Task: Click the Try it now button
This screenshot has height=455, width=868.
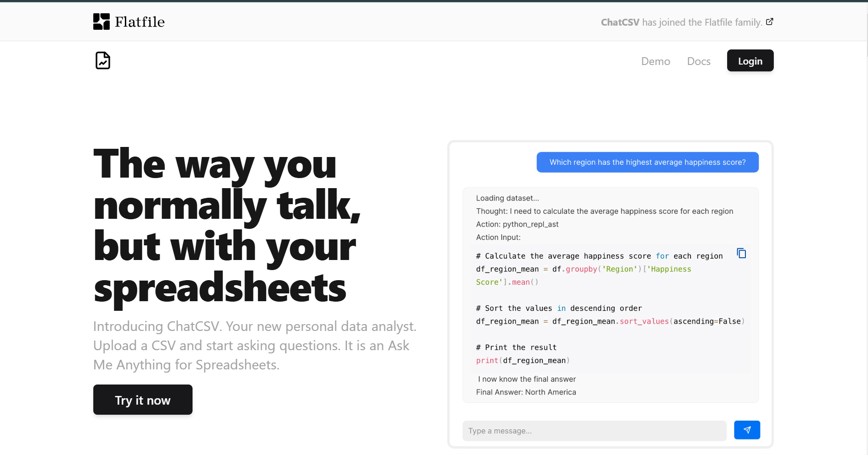Action: 143,400
